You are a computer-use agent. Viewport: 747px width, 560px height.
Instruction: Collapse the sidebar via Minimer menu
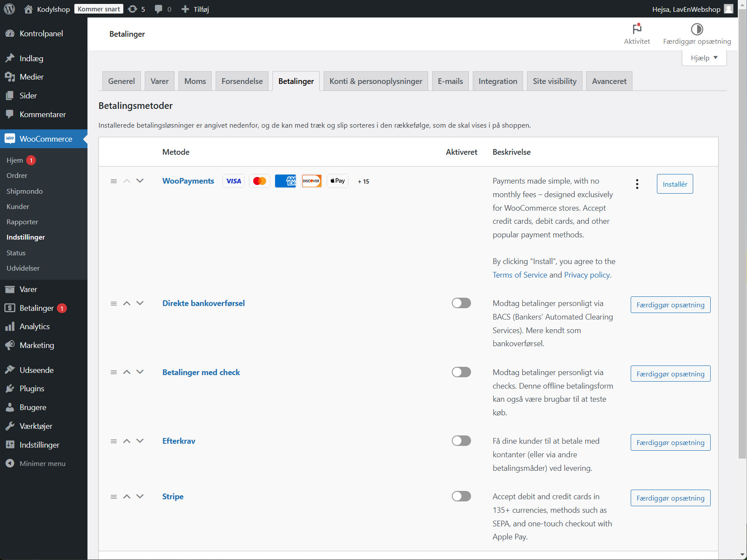[x=35, y=463]
